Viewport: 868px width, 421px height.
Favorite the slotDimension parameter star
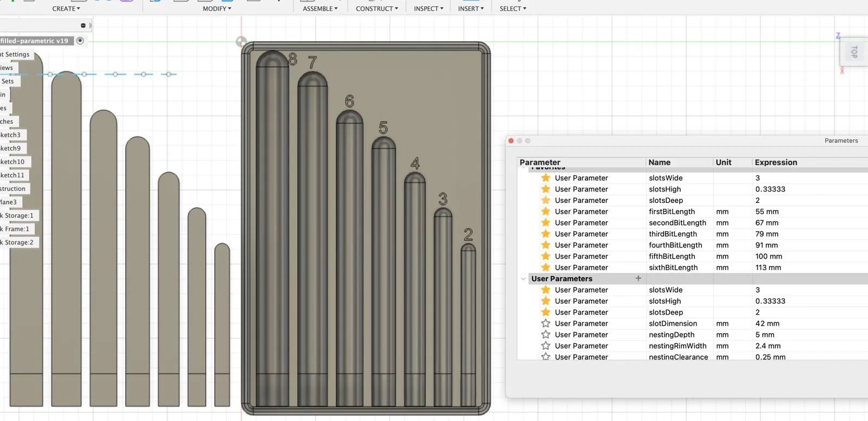pos(546,323)
